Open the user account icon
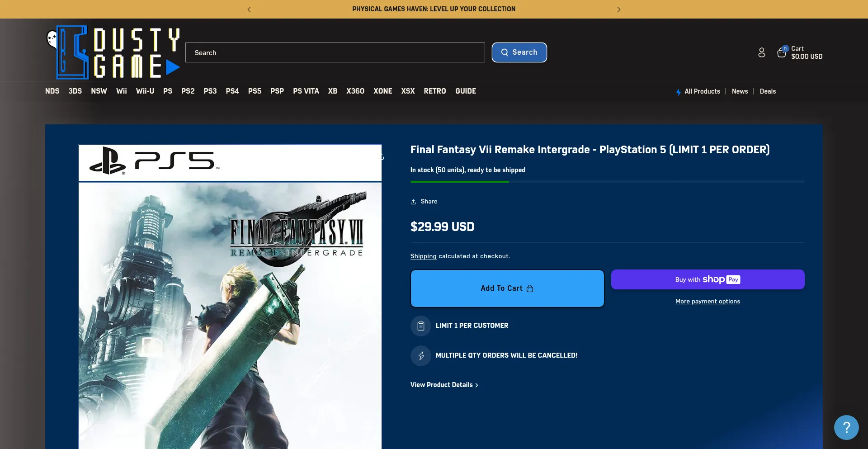Screen dimensions: 868x449 762,52
